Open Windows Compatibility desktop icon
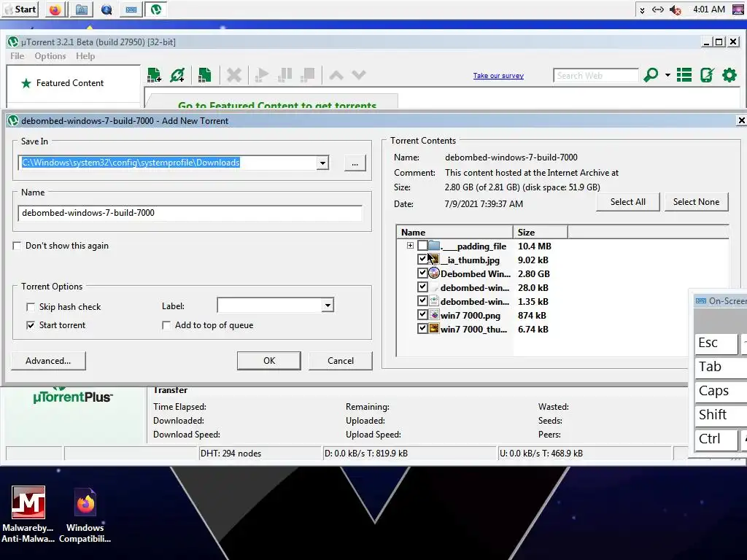Screen dimensions: 747x560 (85, 515)
